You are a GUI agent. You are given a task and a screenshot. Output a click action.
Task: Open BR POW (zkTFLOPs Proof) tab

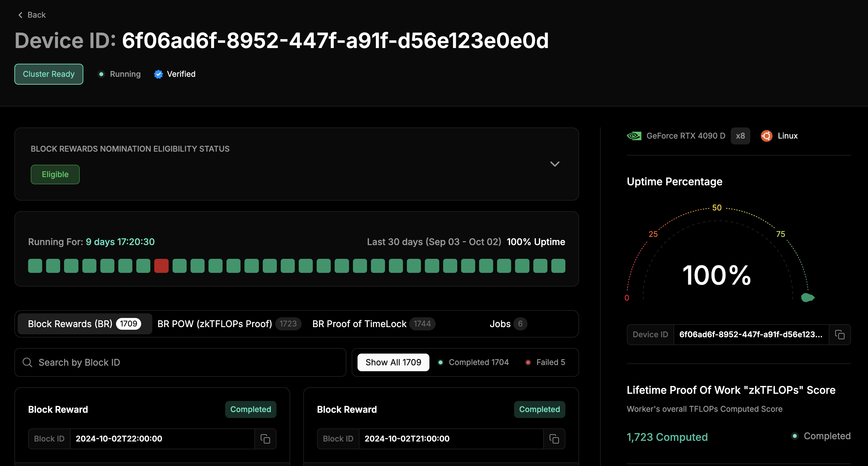point(229,324)
